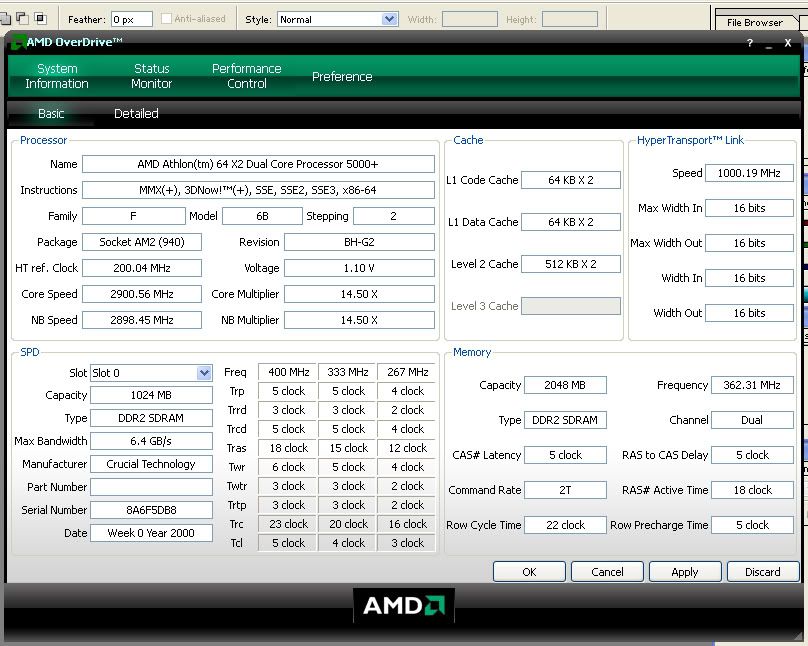Click the 267 MHz frequency column header
The image size is (808, 646).
click(x=407, y=372)
